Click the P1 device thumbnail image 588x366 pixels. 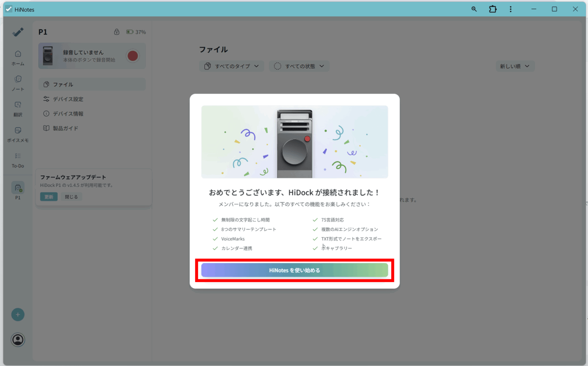[x=48, y=56]
